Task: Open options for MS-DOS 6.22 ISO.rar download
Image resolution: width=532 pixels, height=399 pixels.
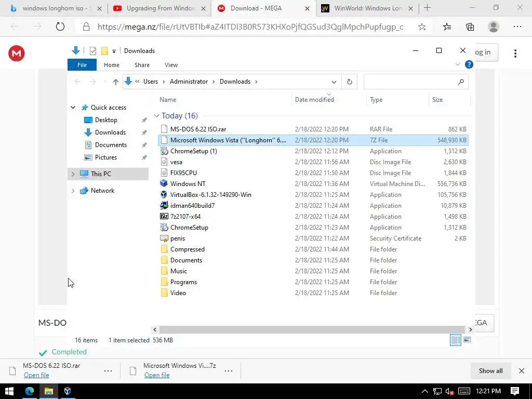Action: pyautogui.click(x=108, y=371)
